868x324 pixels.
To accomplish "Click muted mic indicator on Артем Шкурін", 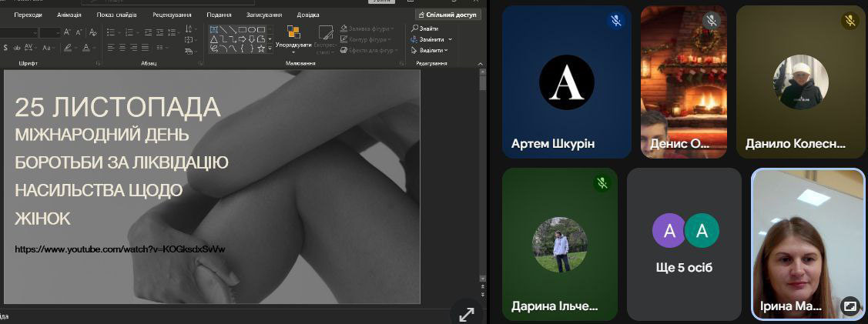I will point(615,22).
